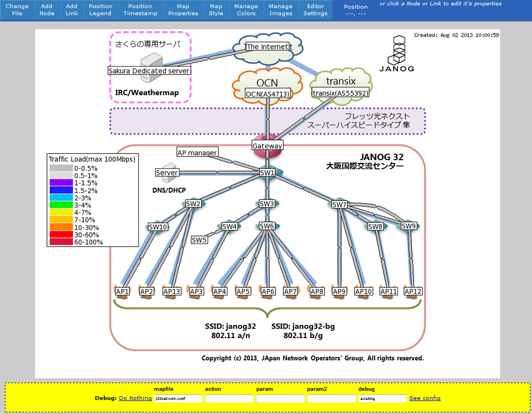The image size is (532, 414).
Task: Select the AP8 access point node
Action: tap(317, 291)
